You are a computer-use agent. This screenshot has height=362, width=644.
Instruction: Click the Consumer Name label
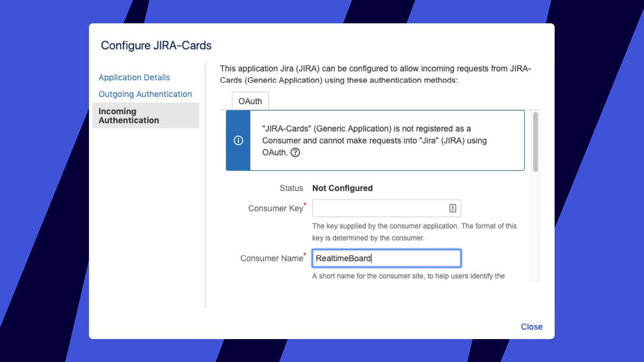271,258
